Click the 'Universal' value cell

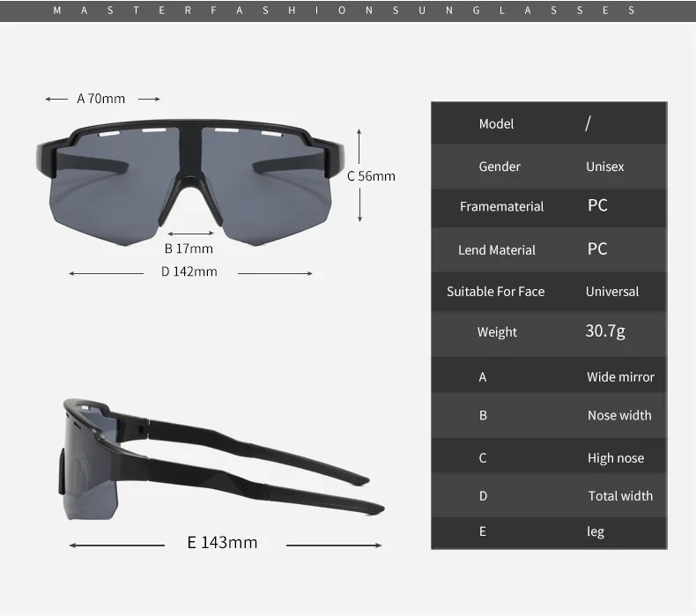(x=611, y=292)
